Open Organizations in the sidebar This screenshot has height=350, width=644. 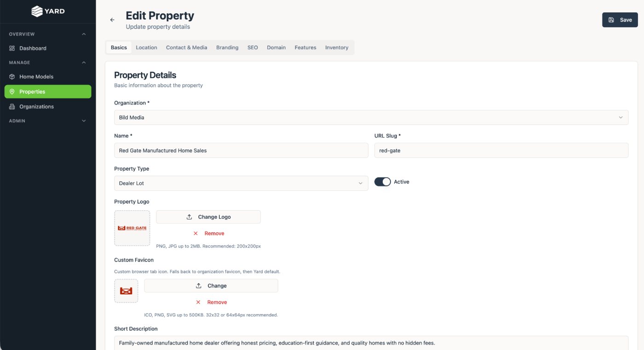click(48, 107)
